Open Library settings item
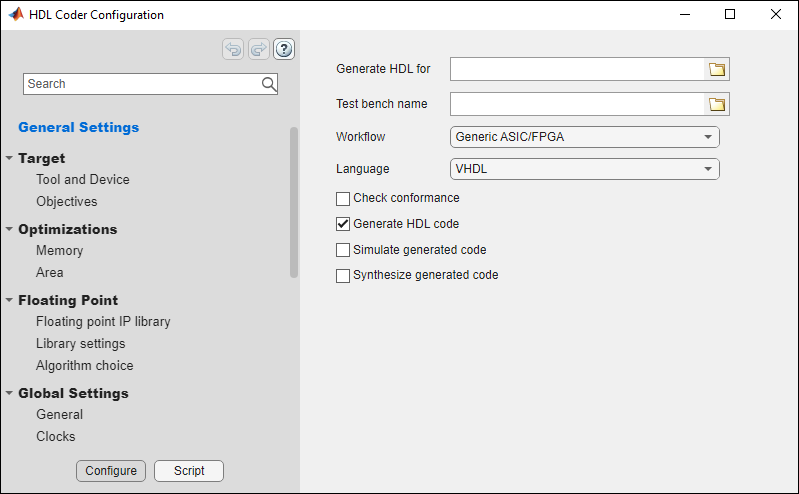The image size is (799, 494). point(81,344)
